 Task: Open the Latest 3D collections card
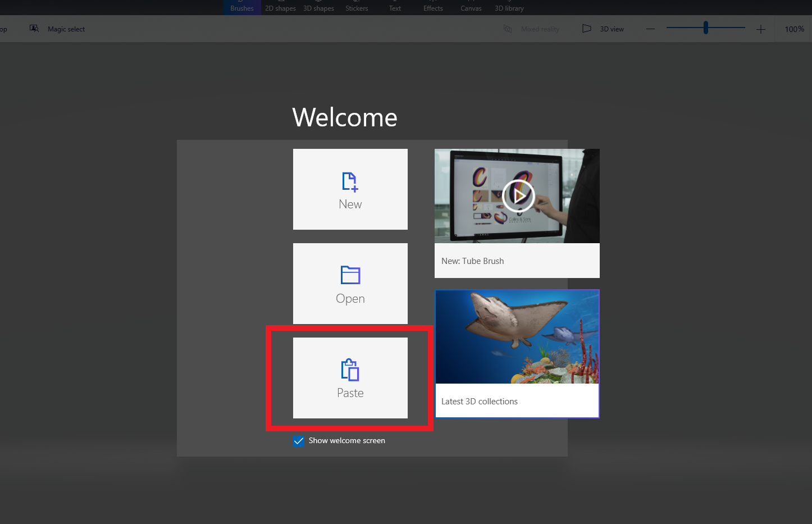pos(517,354)
